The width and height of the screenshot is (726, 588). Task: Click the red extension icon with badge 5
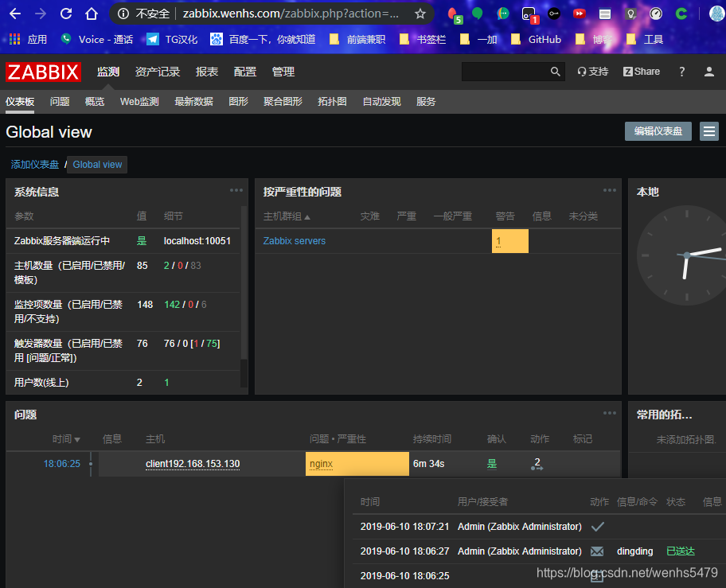(455, 15)
